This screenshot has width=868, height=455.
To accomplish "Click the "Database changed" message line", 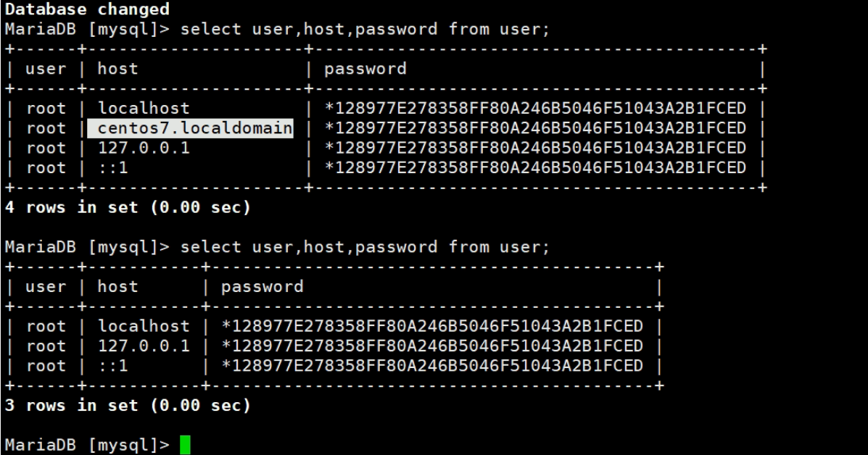I will click(x=87, y=9).
